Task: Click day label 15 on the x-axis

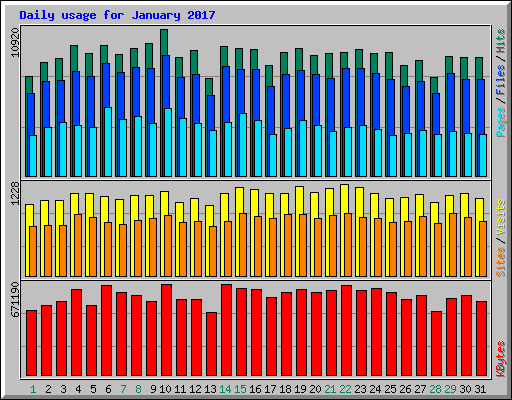Action: [x=240, y=389]
